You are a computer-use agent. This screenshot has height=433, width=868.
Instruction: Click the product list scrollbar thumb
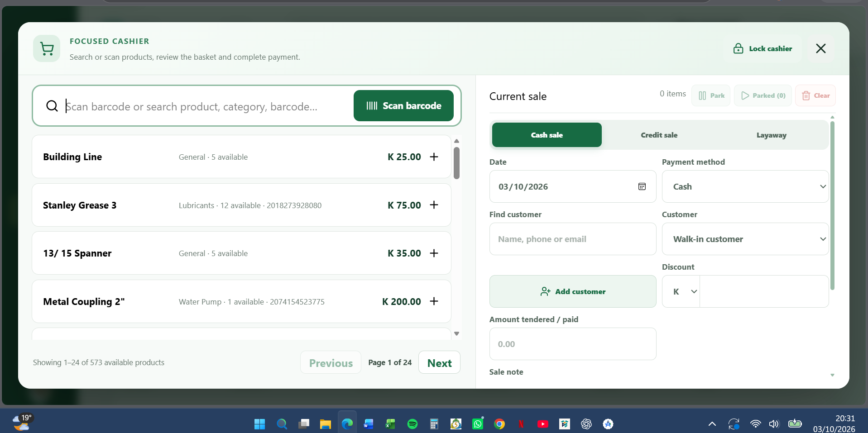click(456, 163)
